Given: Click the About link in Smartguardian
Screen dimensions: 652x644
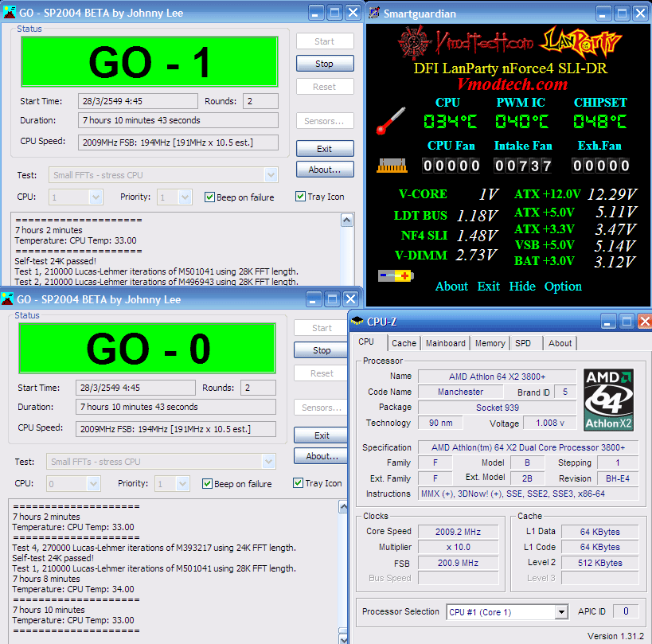Looking at the screenshot, I should click(x=451, y=286).
